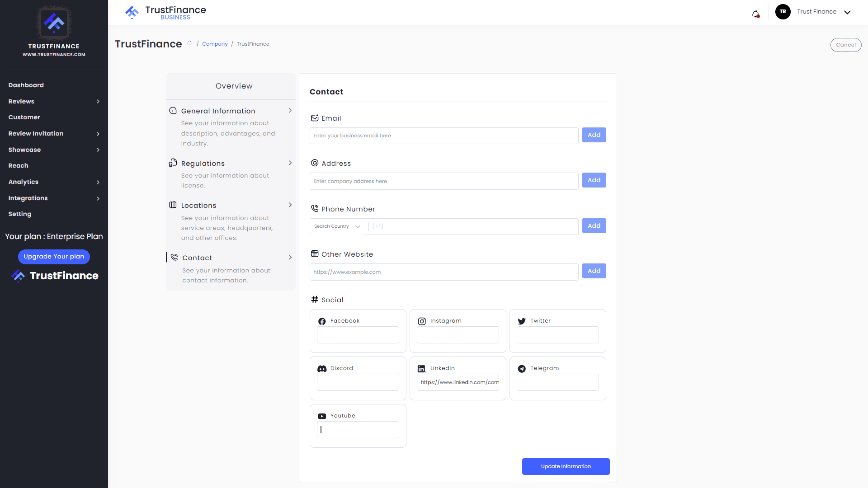This screenshot has width=868, height=488.
Task: Click the Facebook social icon
Action: [322, 321]
